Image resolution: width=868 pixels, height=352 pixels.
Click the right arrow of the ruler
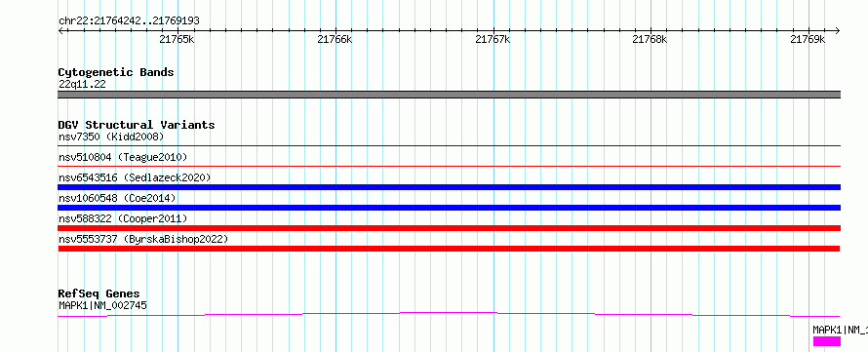coord(837,31)
